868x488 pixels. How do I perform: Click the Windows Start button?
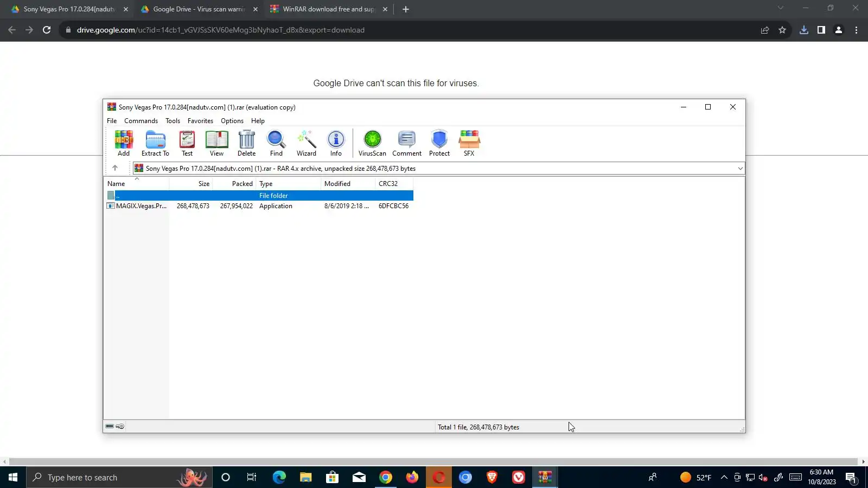[x=13, y=477]
